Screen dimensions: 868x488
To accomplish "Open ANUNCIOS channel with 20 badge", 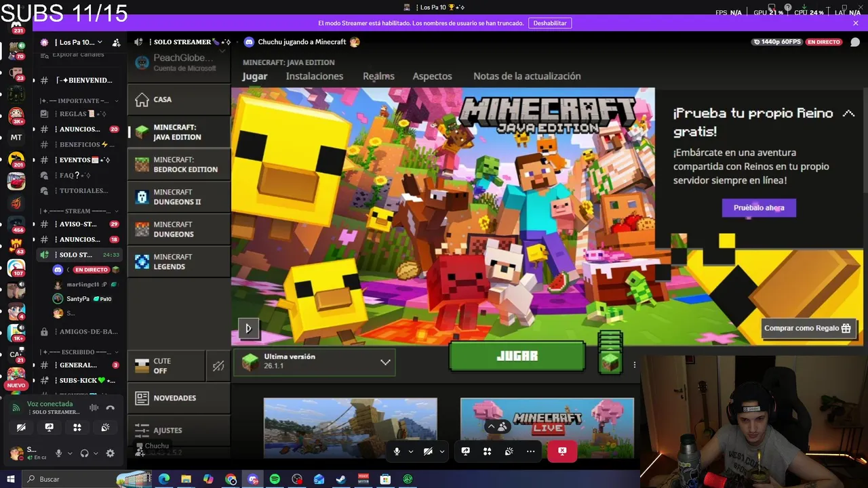I will pos(80,129).
